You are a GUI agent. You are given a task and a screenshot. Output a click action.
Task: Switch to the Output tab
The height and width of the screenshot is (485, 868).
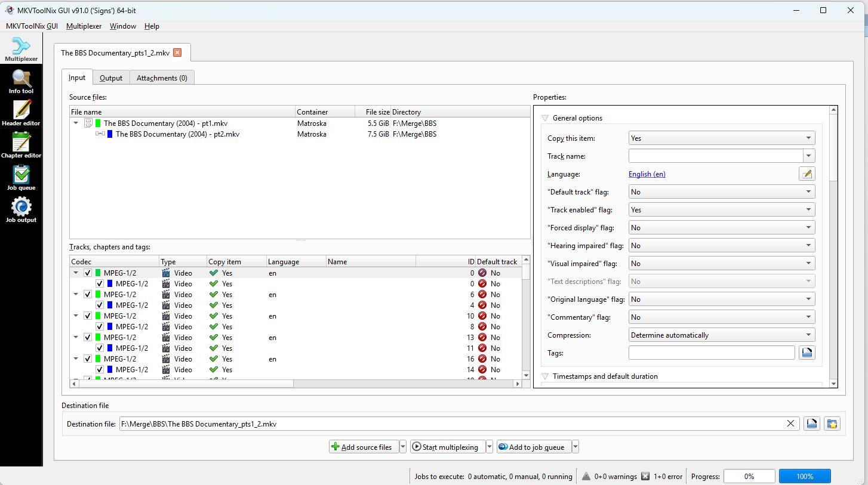pos(111,78)
